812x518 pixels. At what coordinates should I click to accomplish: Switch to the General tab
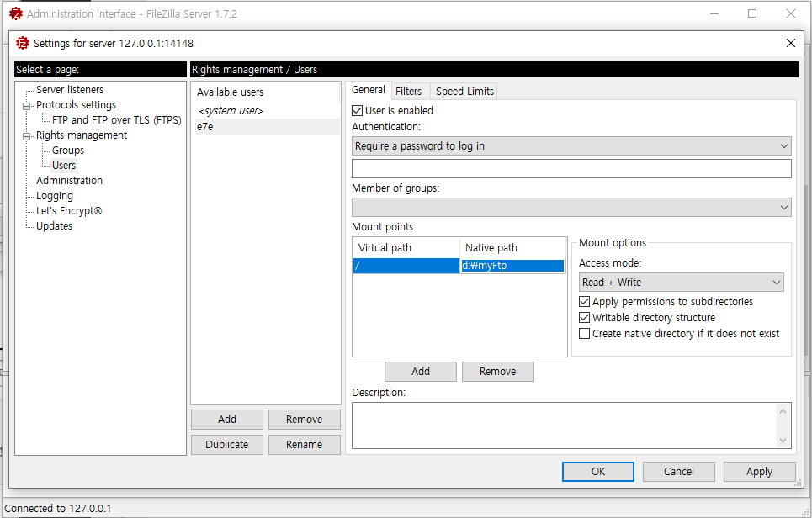pos(369,90)
